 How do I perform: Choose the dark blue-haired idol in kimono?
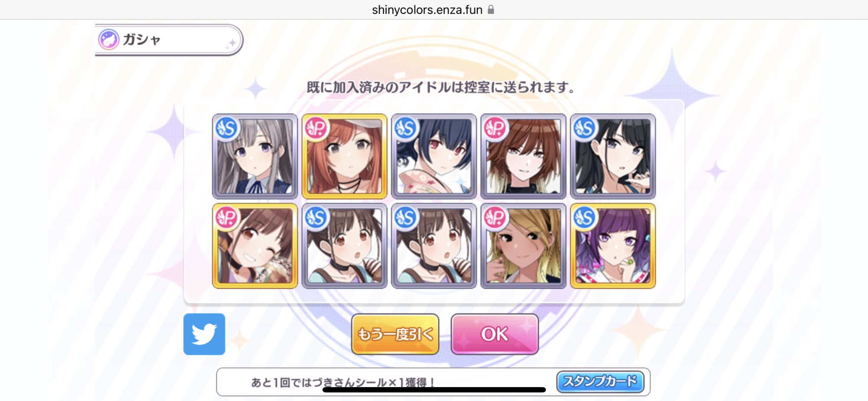434,157
